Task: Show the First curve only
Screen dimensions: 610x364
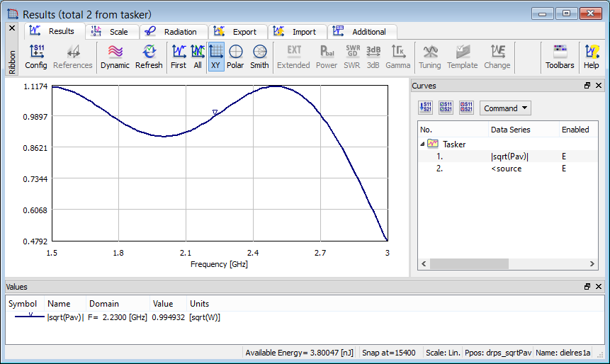Action: coord(179,57)
